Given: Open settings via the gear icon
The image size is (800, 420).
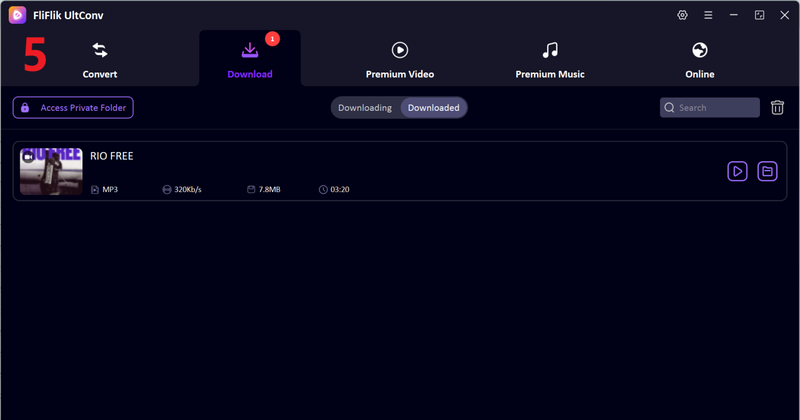Looking at the screenshot, I should 683,15.
